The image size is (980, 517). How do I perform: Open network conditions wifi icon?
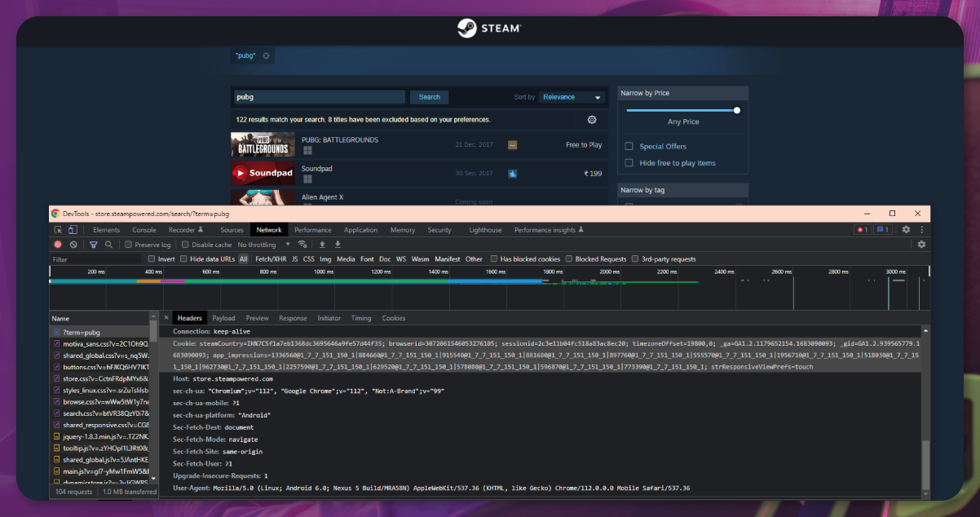pyautogui.click(x=302, y=245)
